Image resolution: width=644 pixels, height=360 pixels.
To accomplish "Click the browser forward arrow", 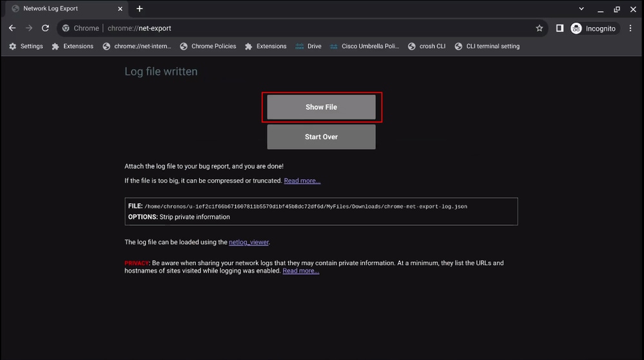I will click(x=29, y=28).
